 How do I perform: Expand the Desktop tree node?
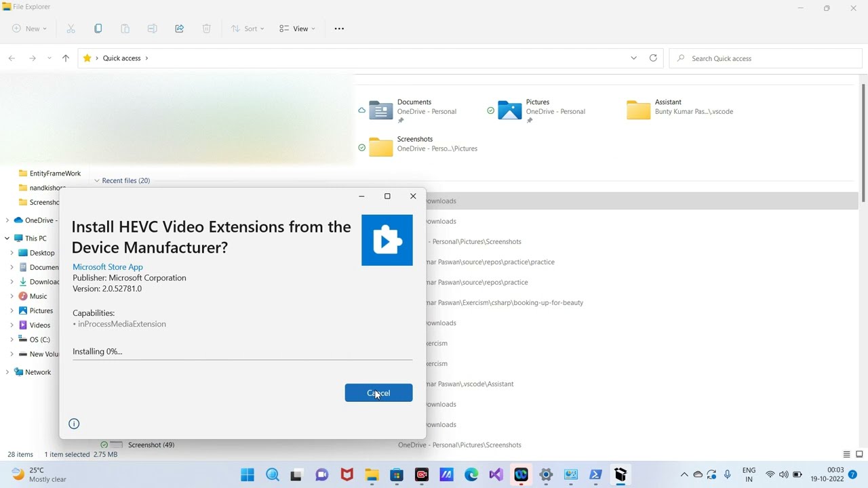click(12, 253)
